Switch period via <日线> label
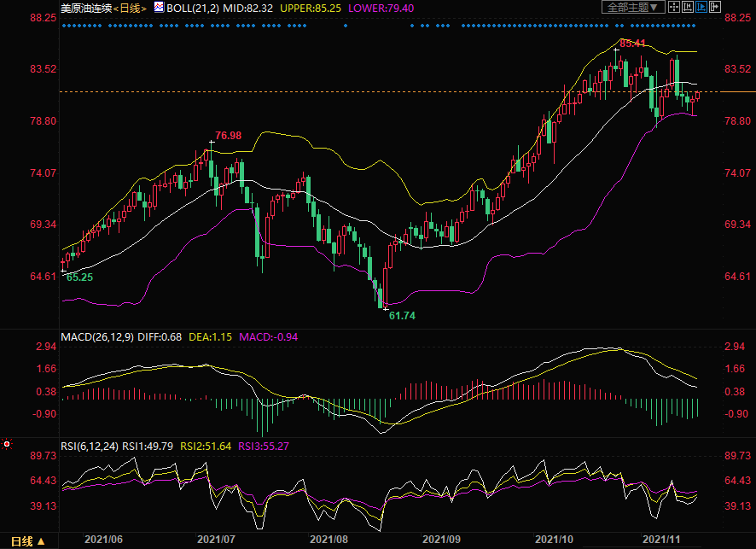This screenshot has width=756, height=549. click(130, 8)
